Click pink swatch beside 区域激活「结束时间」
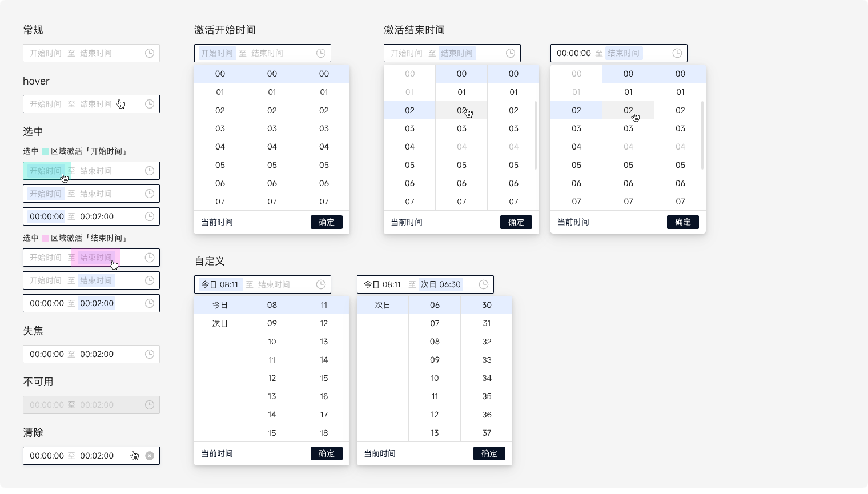868x494 pixels. [45, 238]
